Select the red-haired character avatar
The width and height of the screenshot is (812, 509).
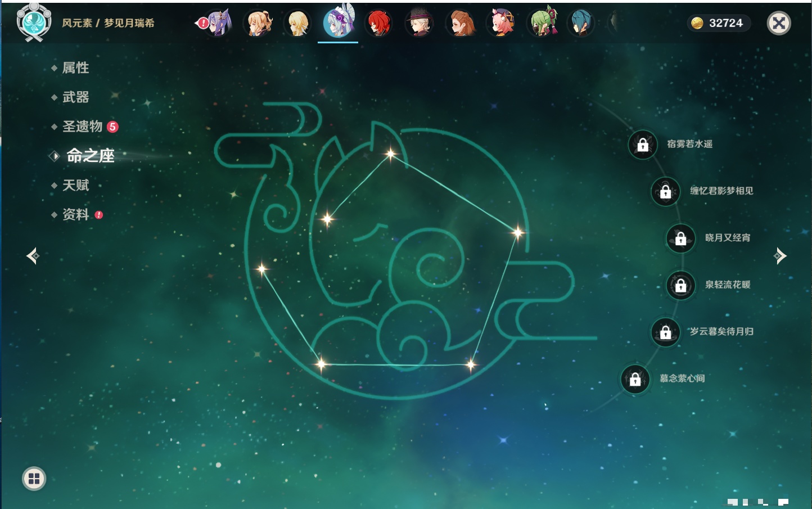378,23
